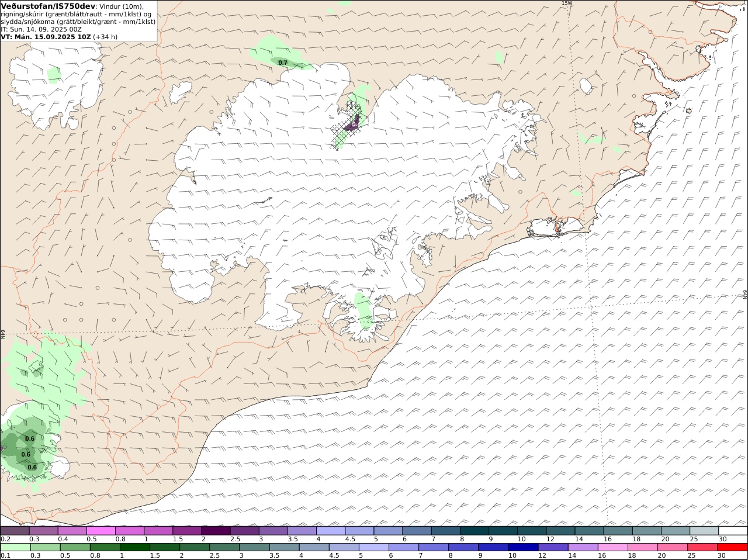748x560 pixels.
Task: Click the 'slydda/snjókoma' description line
Action: pyautogui.click(x=78, y=22)
